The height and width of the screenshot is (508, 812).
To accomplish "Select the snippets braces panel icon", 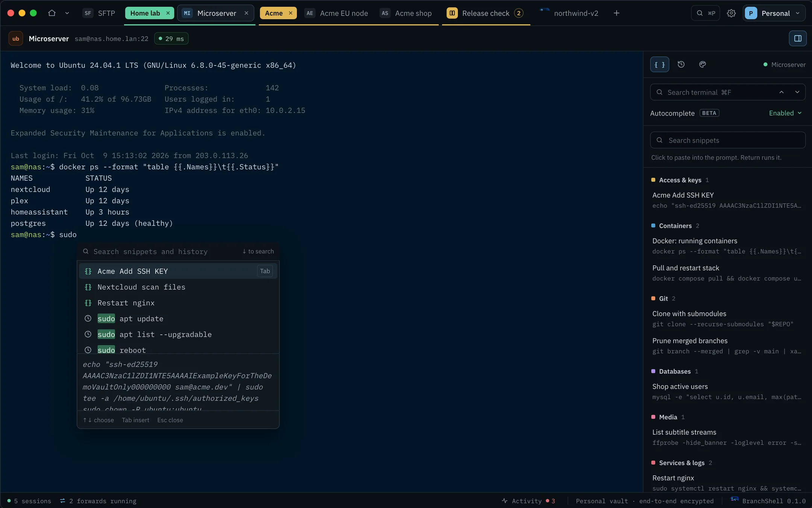I will (x=659, y=64).
